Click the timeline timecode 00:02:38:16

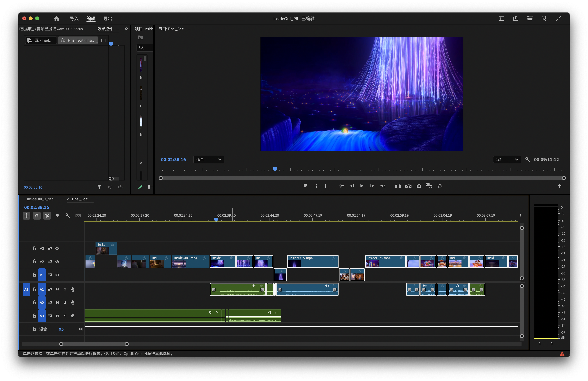point(37,207)
